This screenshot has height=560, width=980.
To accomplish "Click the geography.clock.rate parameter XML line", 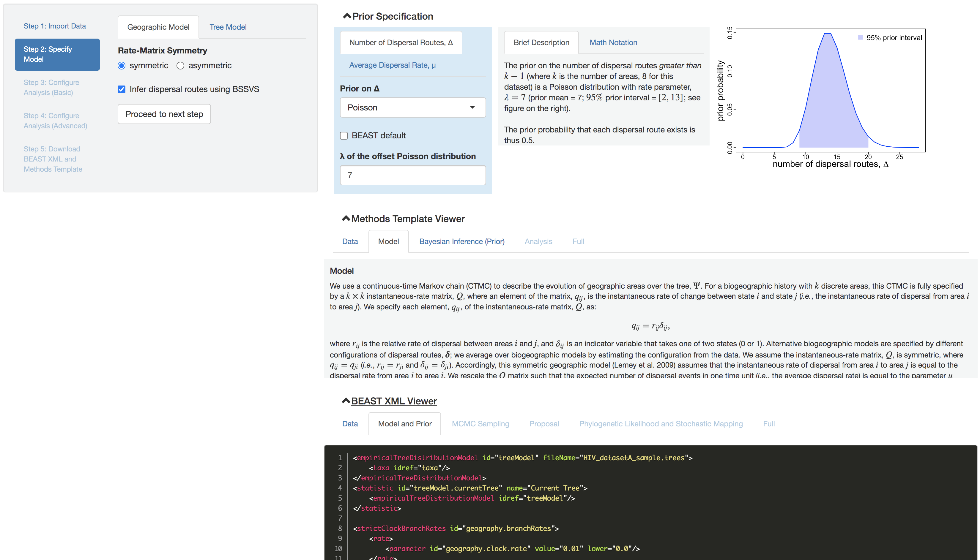I will point(512,548).
